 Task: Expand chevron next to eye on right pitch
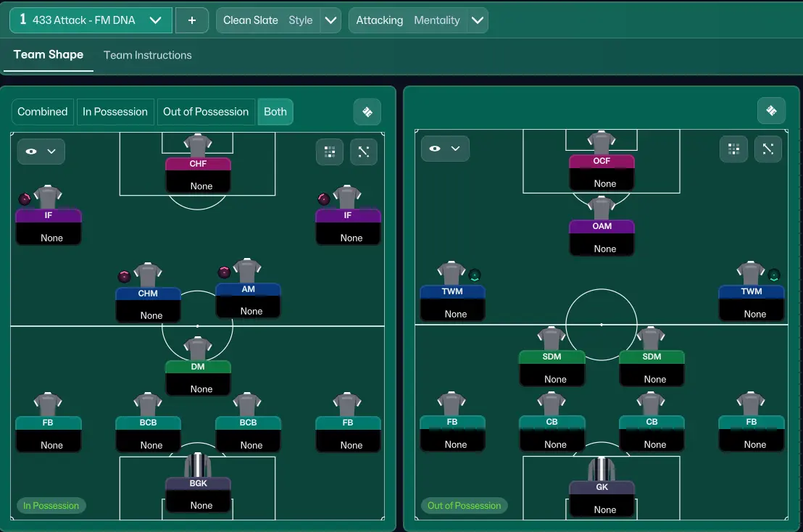click(455, 149)
